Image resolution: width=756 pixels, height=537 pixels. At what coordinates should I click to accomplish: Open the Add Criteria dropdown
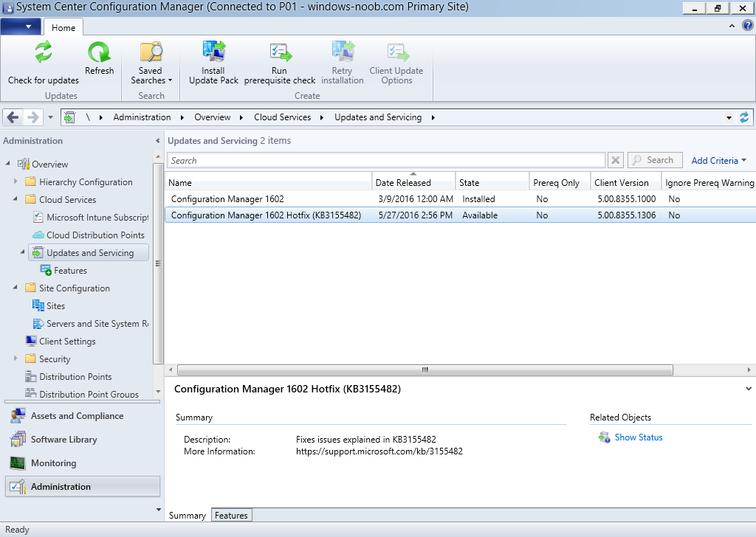[x=719, y=160]
